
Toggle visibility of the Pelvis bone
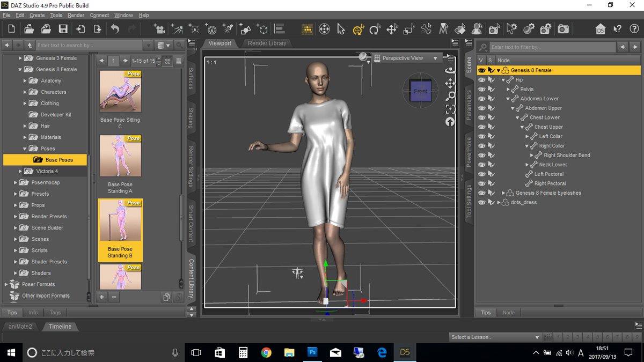[481, 90]
